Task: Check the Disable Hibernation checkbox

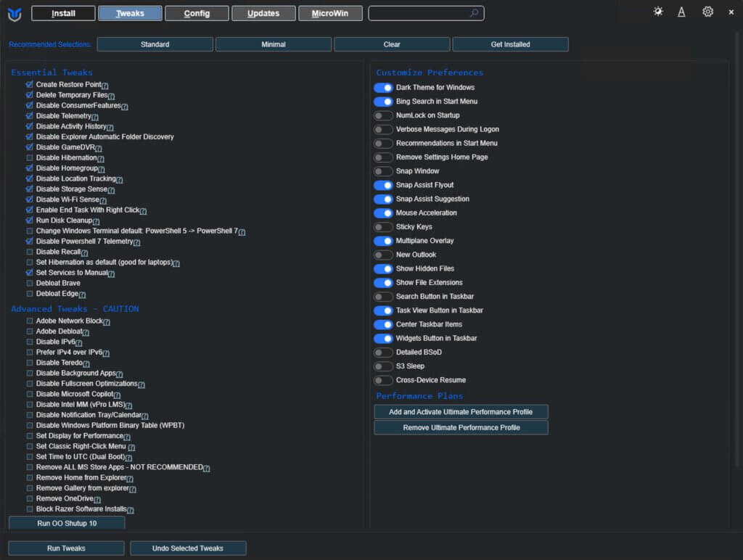Action: click(29, 157)
